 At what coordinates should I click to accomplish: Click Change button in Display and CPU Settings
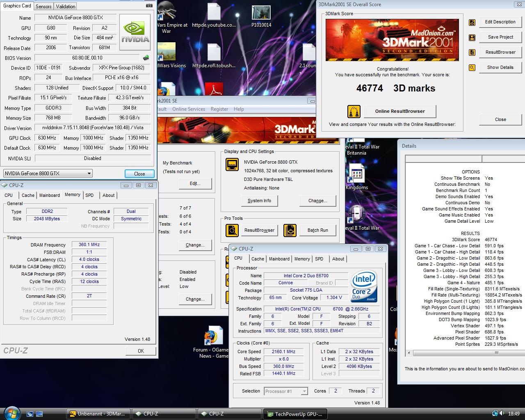coord(318,201)
